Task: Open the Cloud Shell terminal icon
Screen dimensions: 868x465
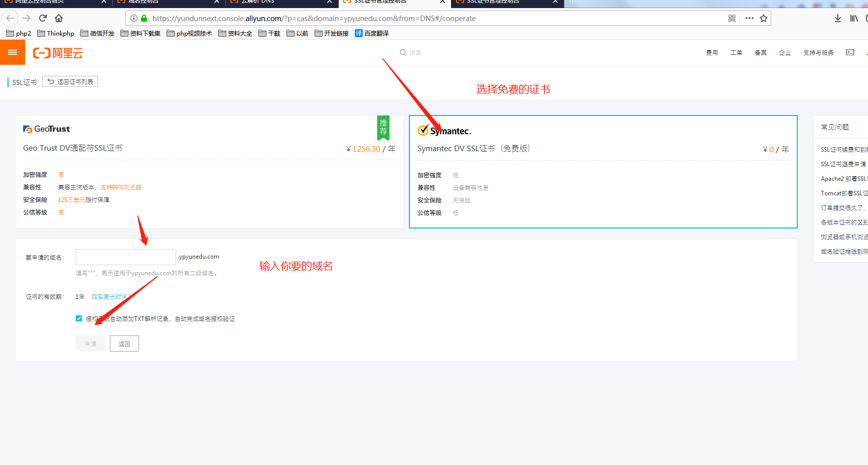Action: (x=850, y=52)
